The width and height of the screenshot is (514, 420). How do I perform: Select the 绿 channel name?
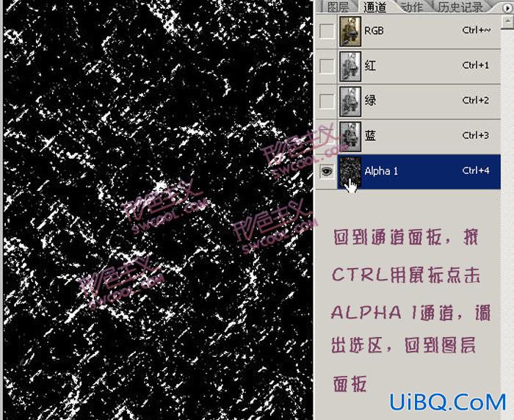tap(370, 101)
